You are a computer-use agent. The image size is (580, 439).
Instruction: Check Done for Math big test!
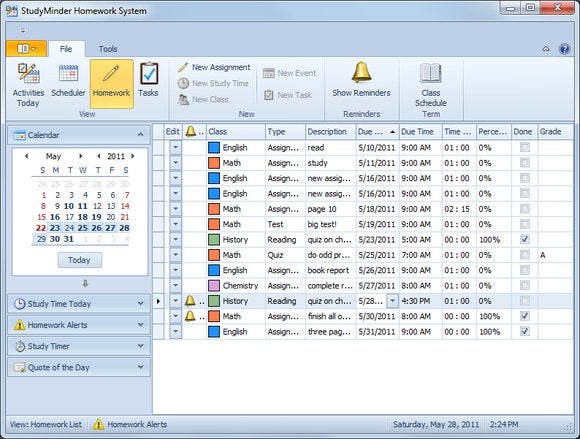[525, 224]
